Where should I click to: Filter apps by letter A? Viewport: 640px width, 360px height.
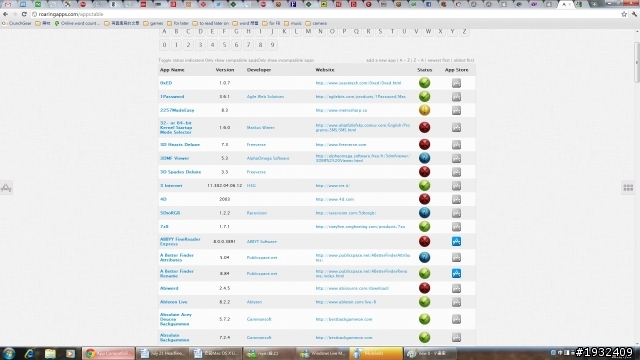tap(164, 32)
